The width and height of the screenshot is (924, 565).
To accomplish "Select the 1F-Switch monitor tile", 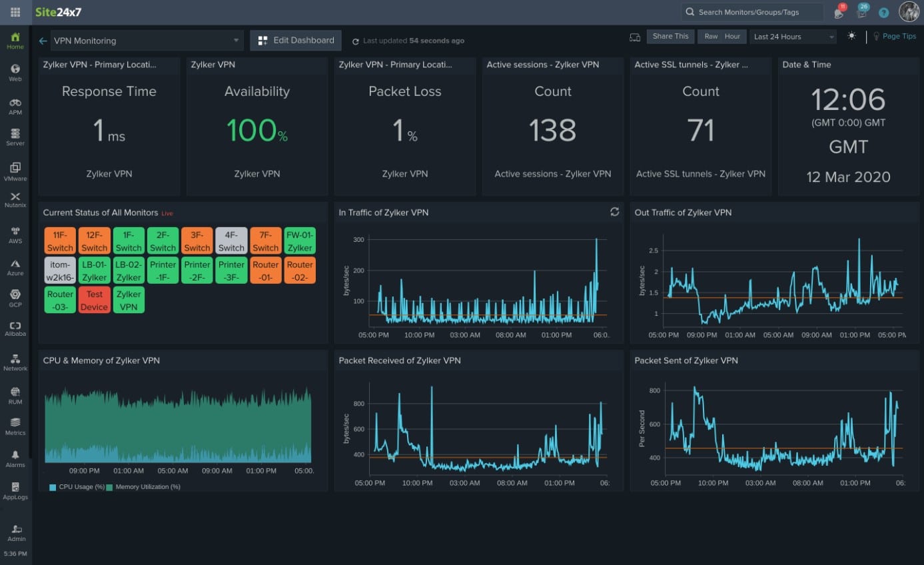I will coord(129,241).
